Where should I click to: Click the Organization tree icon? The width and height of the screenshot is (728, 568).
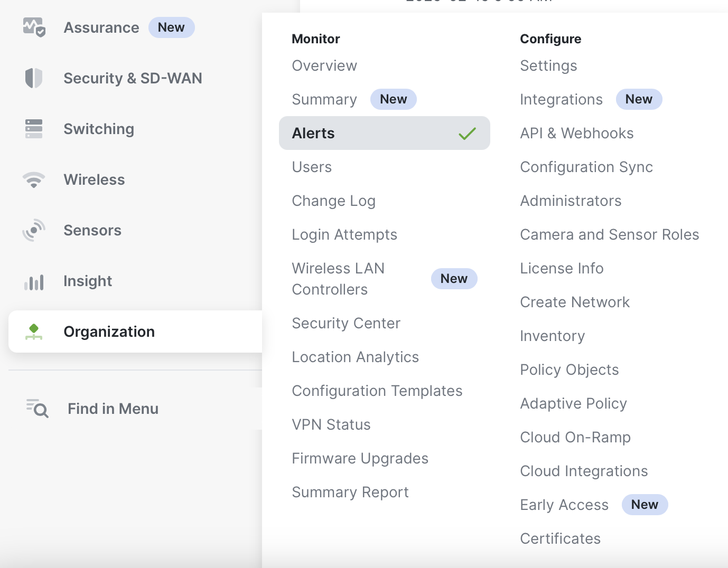(x=34, y=332)
